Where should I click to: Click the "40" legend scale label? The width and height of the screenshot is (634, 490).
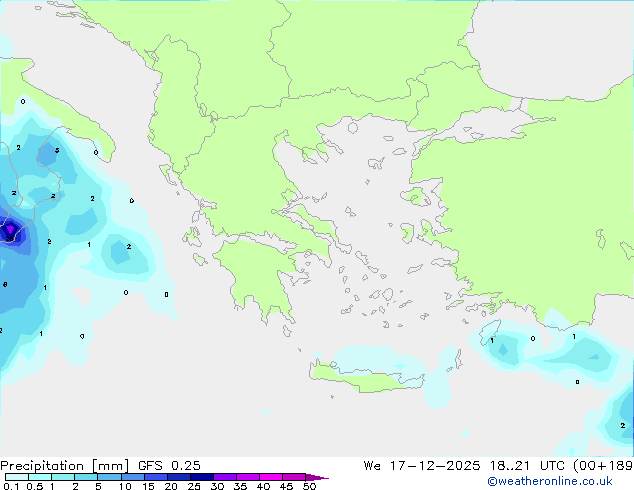(x=263, y=486)
